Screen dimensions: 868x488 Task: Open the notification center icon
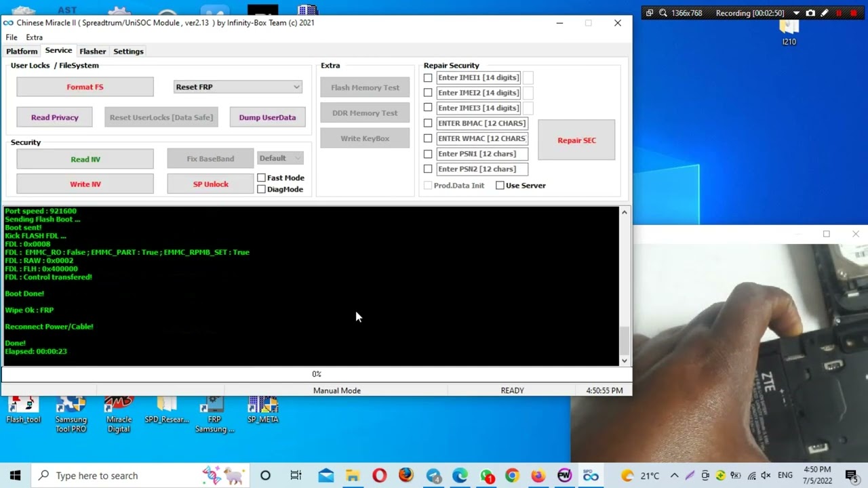click(851, 475)
